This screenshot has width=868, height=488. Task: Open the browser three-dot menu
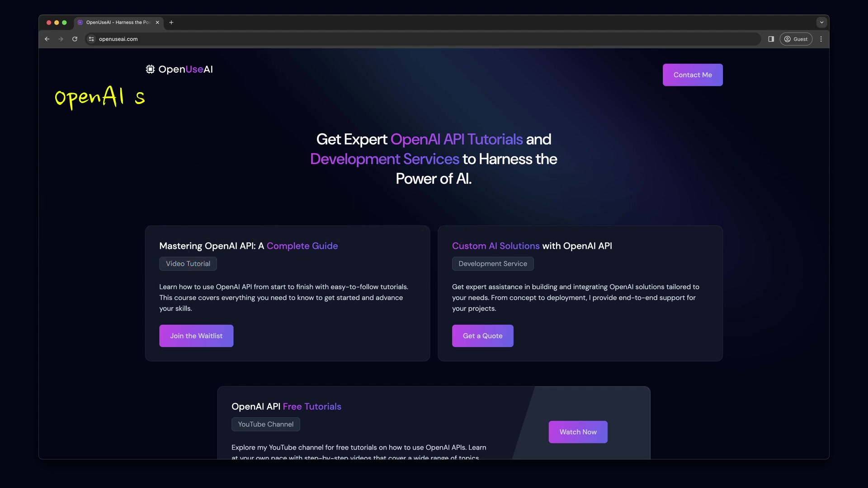coord(821,39)
